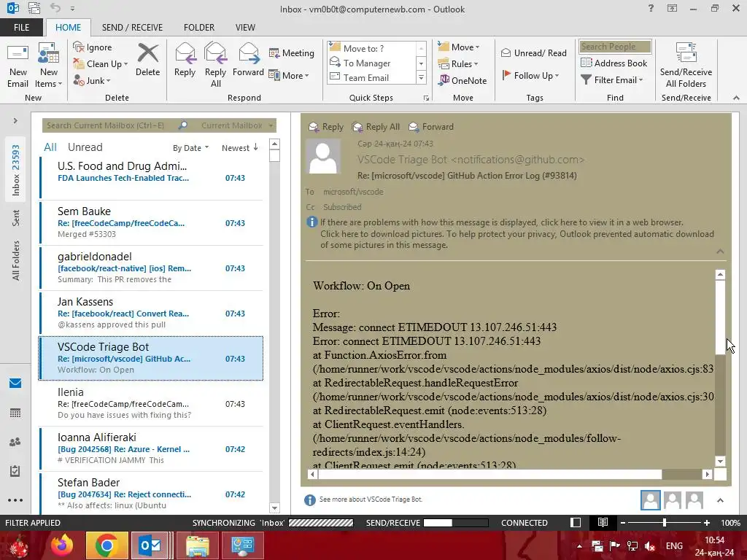This screenshot has width=747, height=560.
Task: Toggle Unread/Read status
Action: 533,52
